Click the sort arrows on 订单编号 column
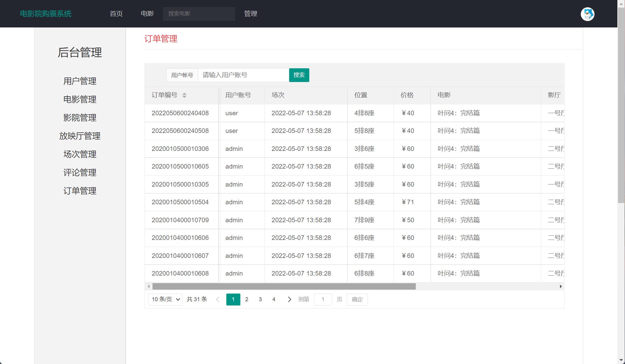The height and width of the screenshot is (364, 625). pos(185,95)
